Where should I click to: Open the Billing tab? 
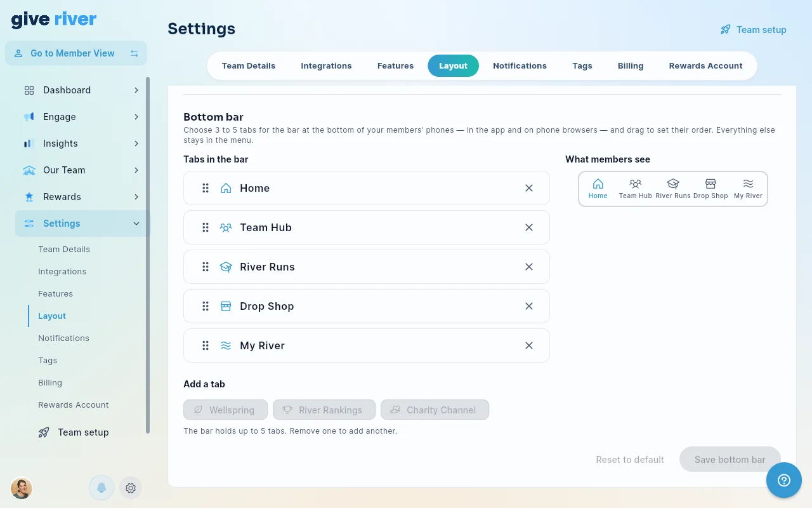coord(631,66)
